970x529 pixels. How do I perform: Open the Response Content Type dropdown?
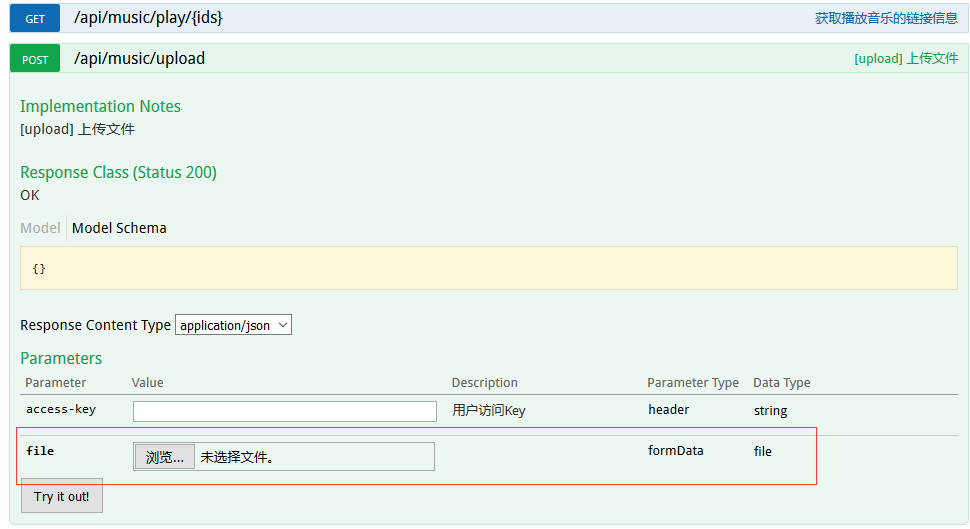[x=233, y=325]
